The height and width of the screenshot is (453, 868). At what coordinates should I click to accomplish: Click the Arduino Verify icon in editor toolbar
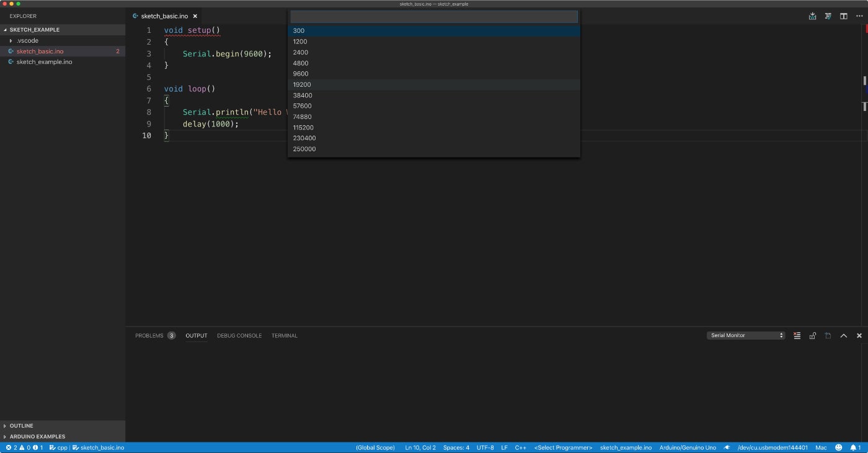(x=828, y=16)
